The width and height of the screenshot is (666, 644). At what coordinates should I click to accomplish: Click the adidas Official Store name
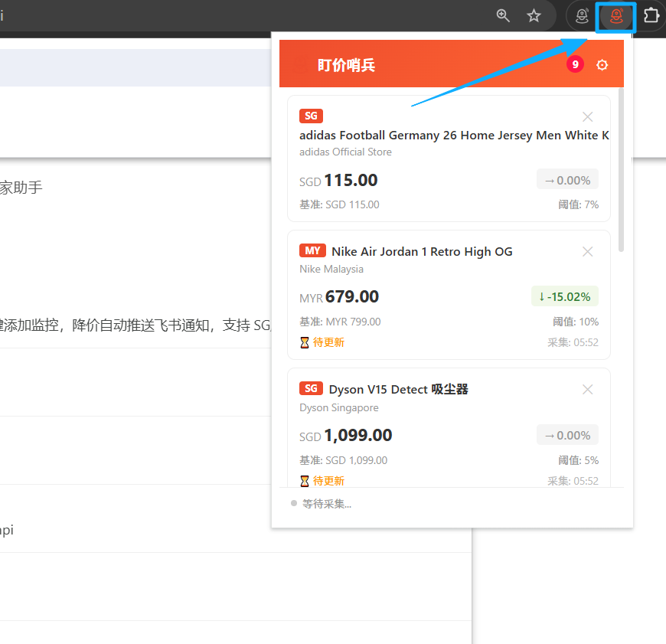tap(345, 152)
